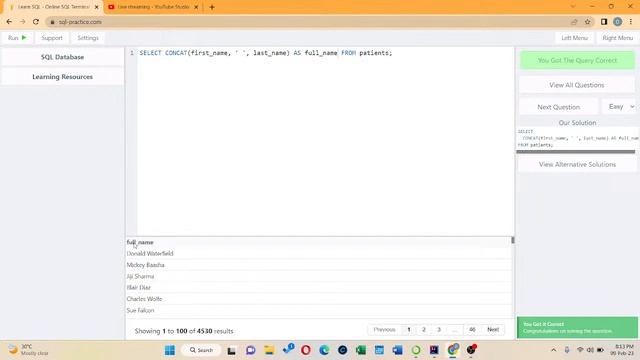Open the Chrome taskbar icon
The height and width of the screenshot is (360, 640).
453,350
